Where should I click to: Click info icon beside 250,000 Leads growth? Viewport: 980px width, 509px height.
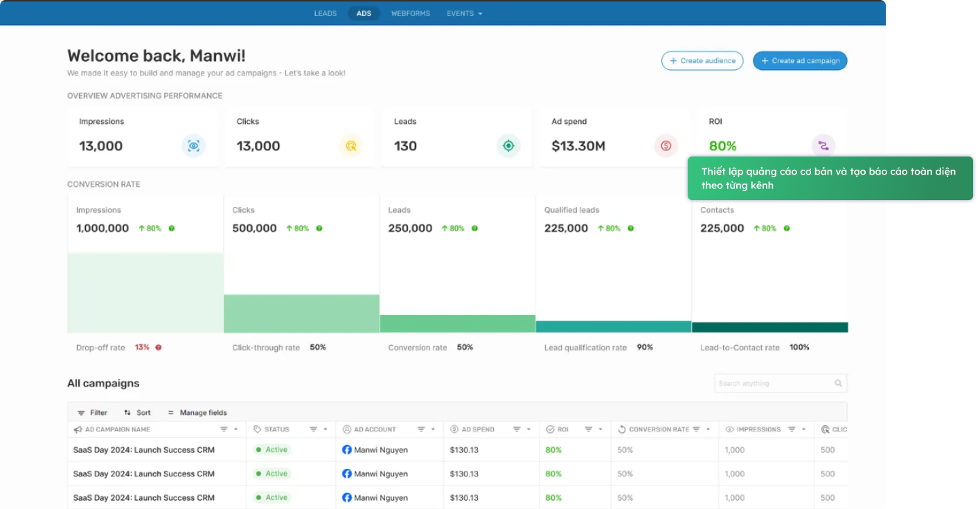point(475,228)
